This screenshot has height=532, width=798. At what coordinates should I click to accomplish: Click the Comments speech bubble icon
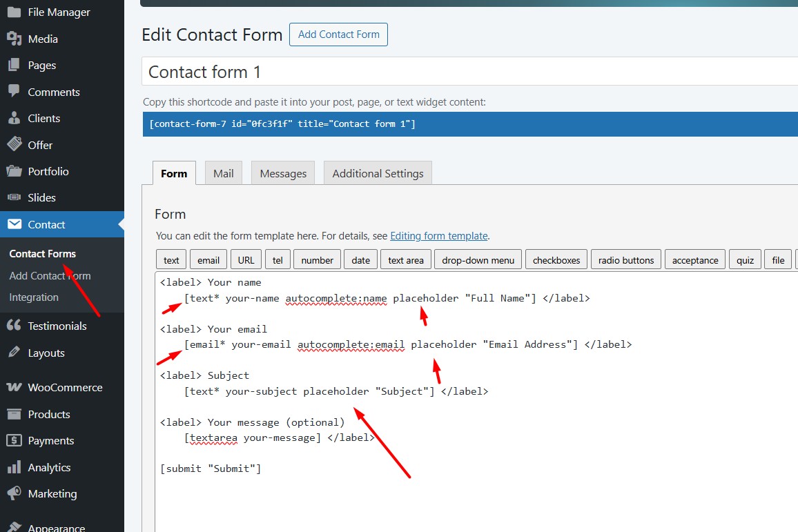pyautogui.click(x=14, y=92)
